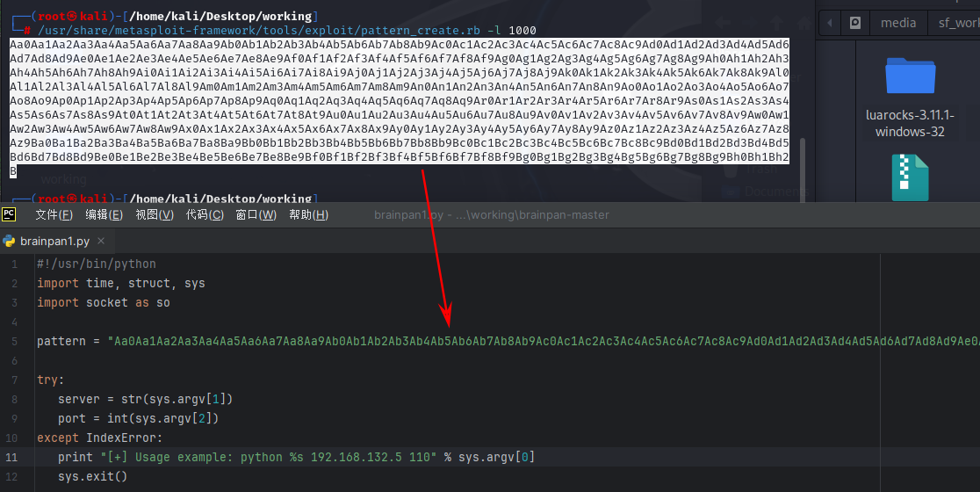The height and width of the screenshot is (492, 980).
Task: Open PyCharm 编辑(E) menu
Action: pos(104,215)
